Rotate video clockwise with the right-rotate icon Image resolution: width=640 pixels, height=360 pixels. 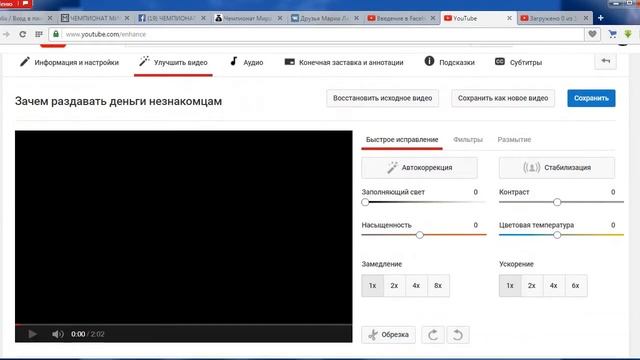tap(433, 335)
